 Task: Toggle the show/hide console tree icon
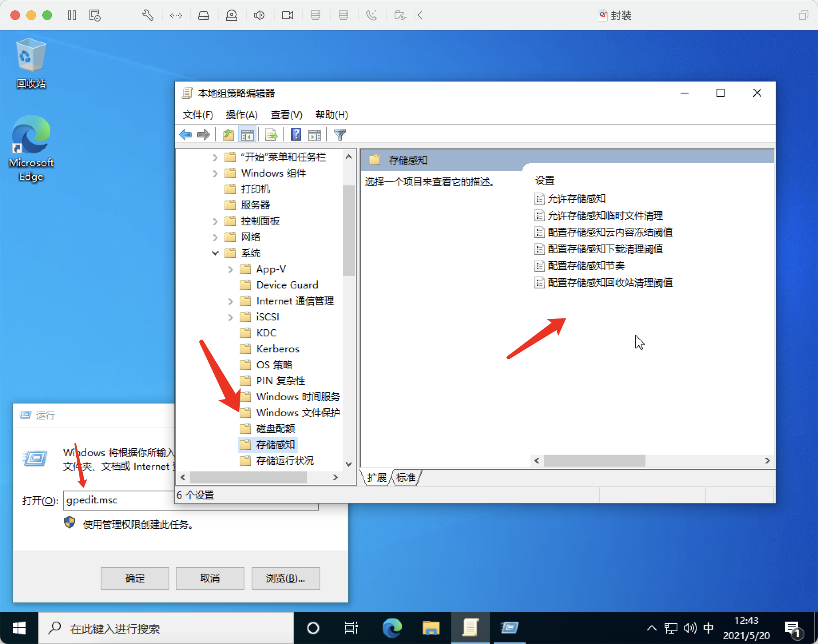247,135
